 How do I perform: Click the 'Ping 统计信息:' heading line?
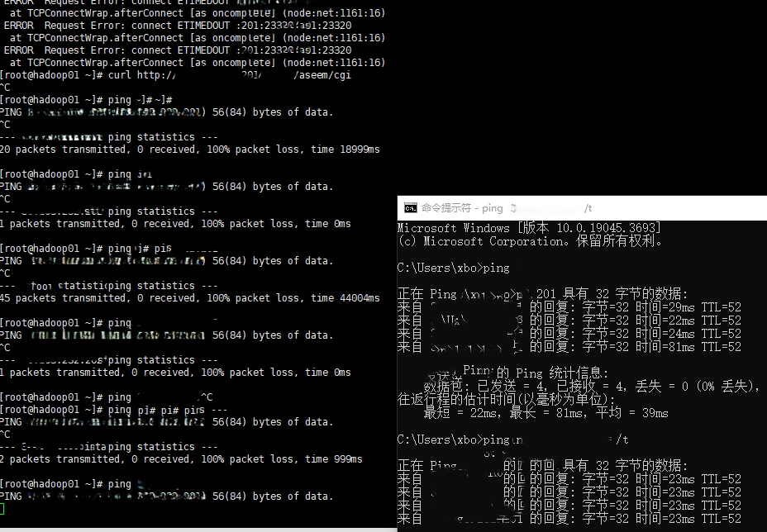coord(517,373)
